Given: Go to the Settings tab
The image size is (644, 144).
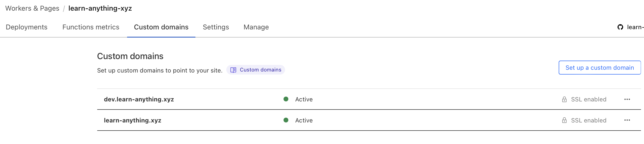Looking at the screenshot, I should [x=216, y=27].
